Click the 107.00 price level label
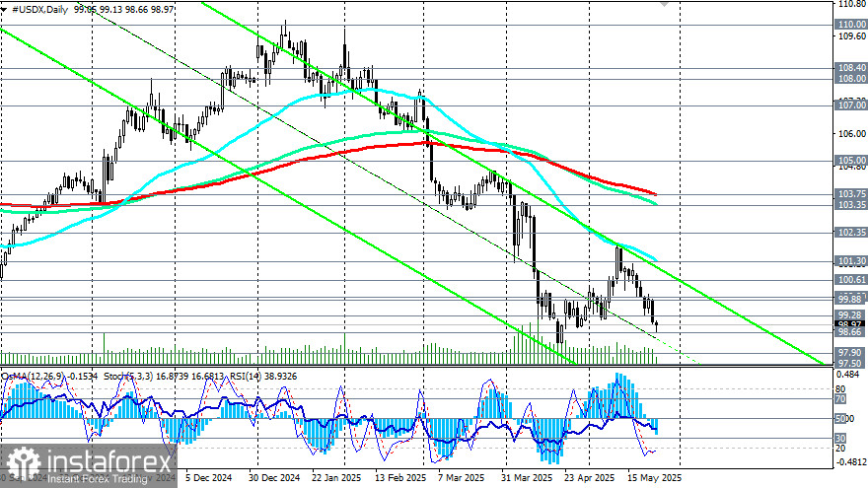The height and width of the screenshot is (488, 868). point(851,105)
